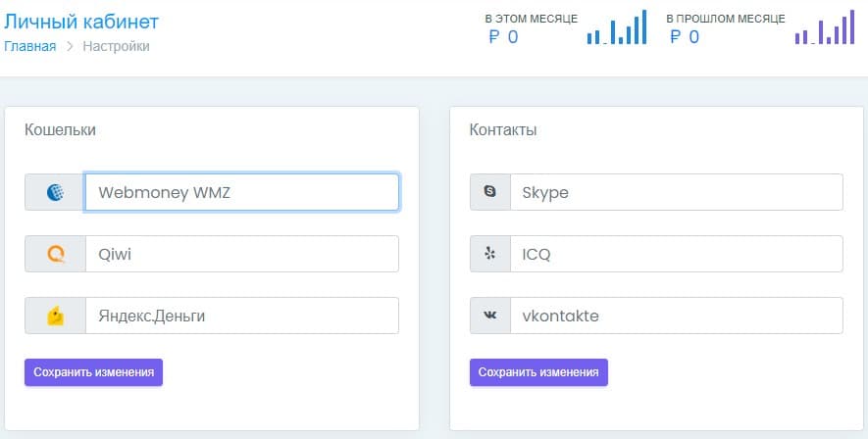Image resolution: width=868 pixels, height=439 pixels.
Task: Click the orange Qiwi icon
Action: [x=55, y=254]
